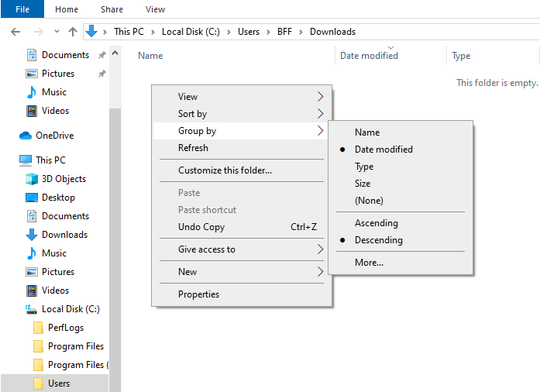Open the Home ribbon tab
540x392 pixels.
click(67, 9)
